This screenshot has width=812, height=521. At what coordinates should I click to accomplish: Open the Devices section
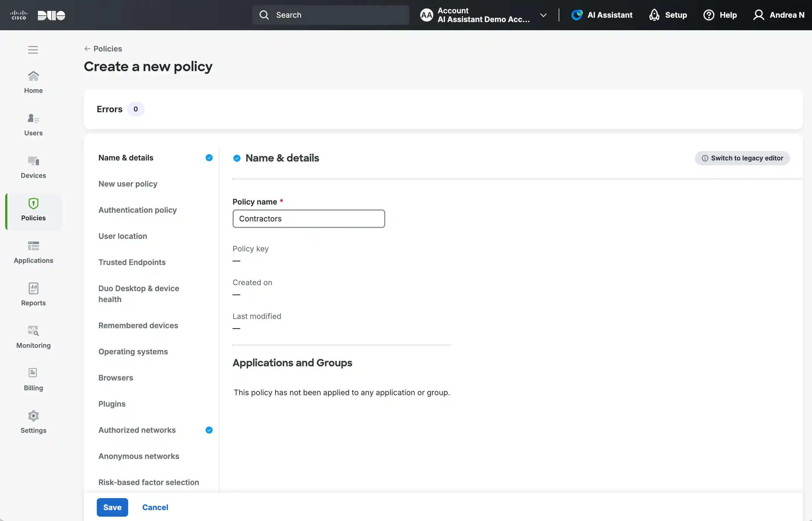click(x=33, y=166)
